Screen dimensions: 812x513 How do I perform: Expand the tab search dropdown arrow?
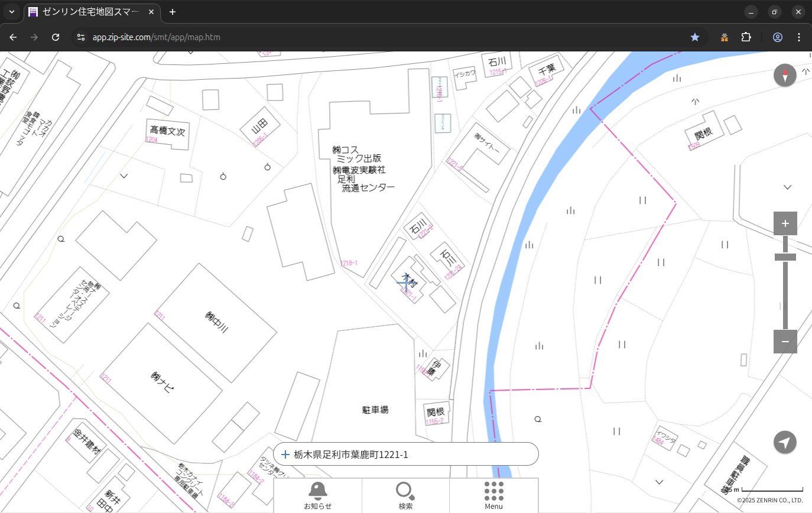(x=11, y=12)
